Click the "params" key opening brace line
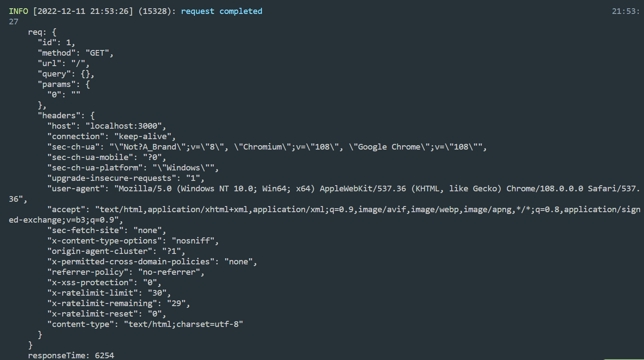 click(64, 84)
